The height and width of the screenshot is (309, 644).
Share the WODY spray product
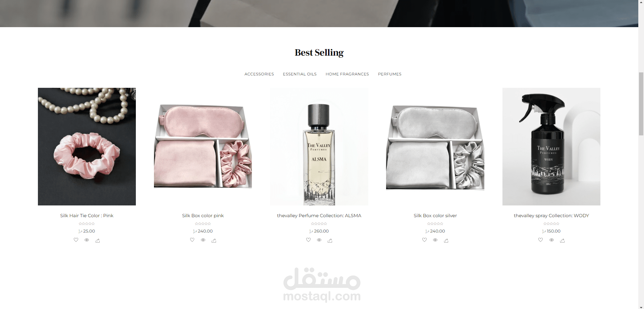[x=562, y=240]
